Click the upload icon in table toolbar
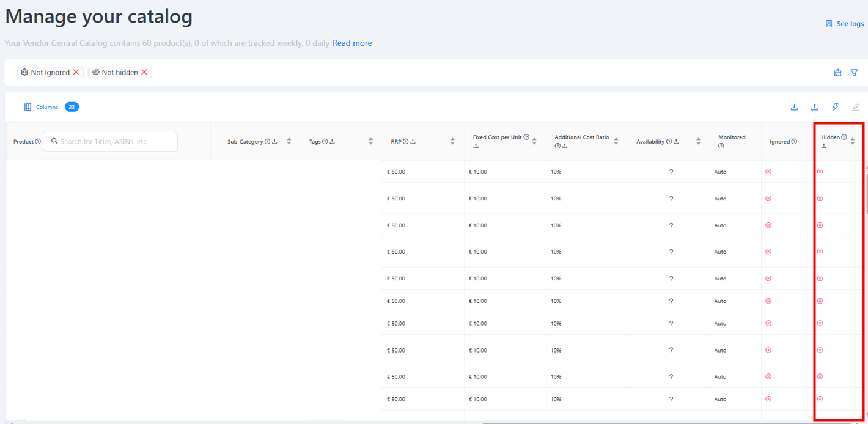Screen dimensions: 868x424 coord(815,107)
